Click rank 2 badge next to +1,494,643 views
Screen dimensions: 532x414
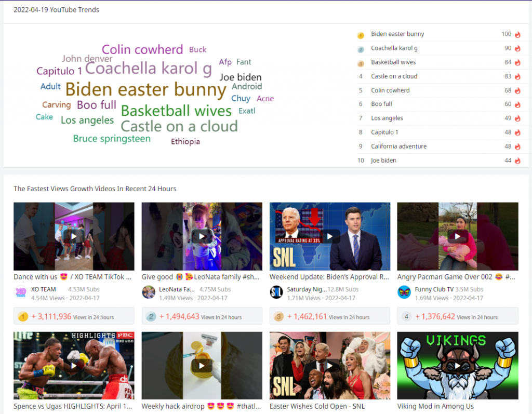(x=151, y=317)
